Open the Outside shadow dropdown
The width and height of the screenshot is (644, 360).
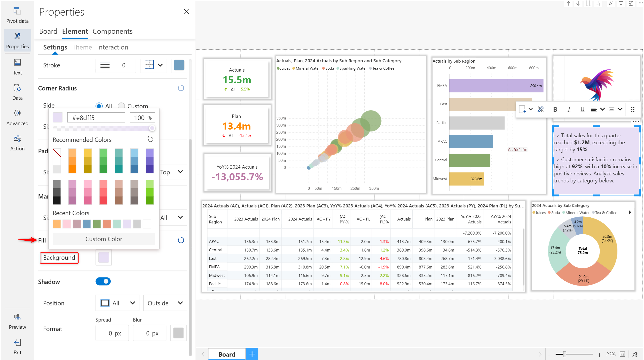pyautogui.click(x=165, y=303)
